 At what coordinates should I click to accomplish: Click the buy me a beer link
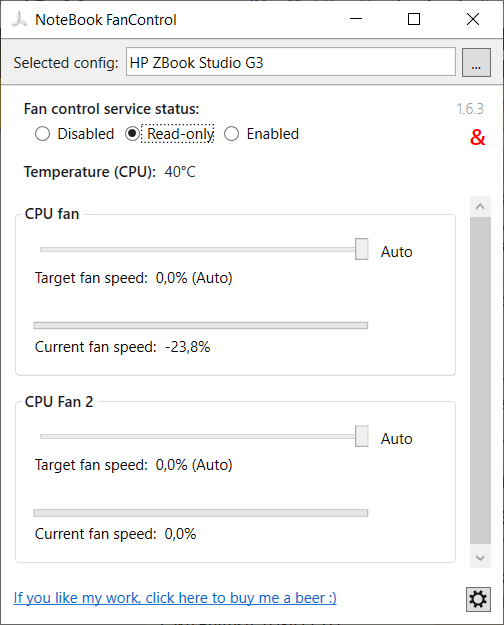175,598
